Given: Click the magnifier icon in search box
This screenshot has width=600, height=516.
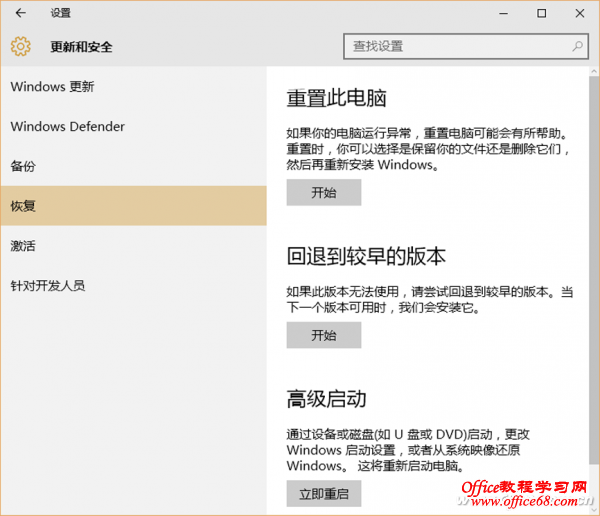Looking at the screenshot, I should pos(577,47).
